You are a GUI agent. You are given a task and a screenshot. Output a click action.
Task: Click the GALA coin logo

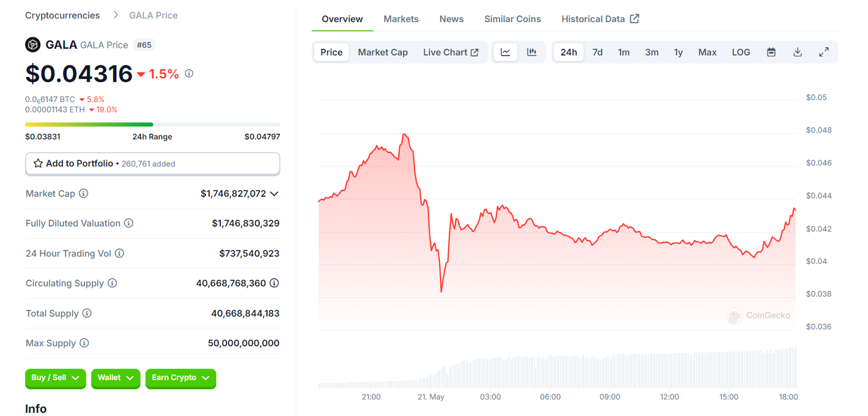32,44
